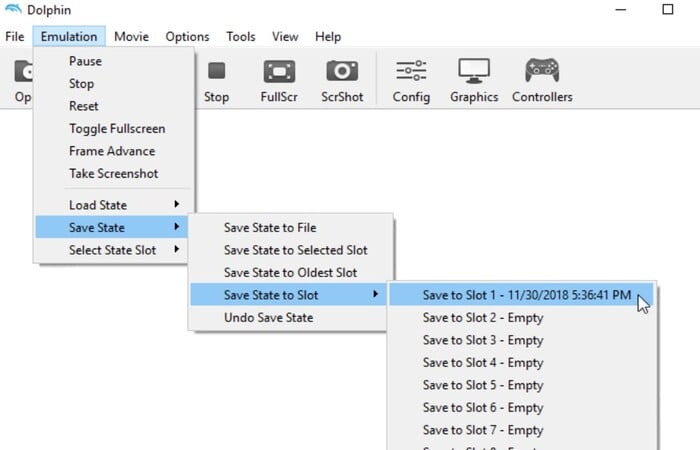Select Save to Slot 5 - Empty

(x=522, y=385)
